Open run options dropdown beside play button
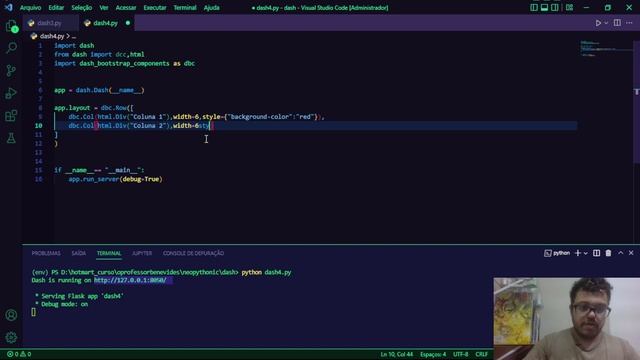The image size is (640, 360). pyautogui.click(x=606, y=23)
